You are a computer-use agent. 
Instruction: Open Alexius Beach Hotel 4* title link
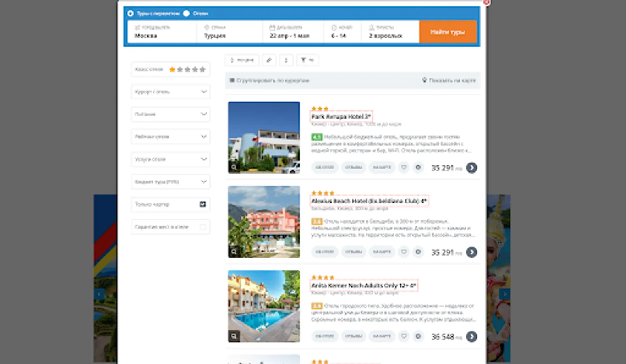(369, 201)
